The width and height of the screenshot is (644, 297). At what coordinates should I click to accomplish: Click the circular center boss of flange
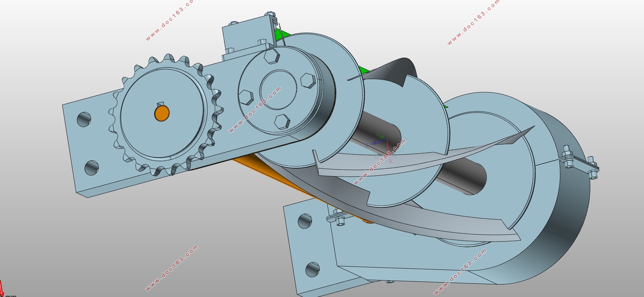pyautogui.click(x=278, y=90)
